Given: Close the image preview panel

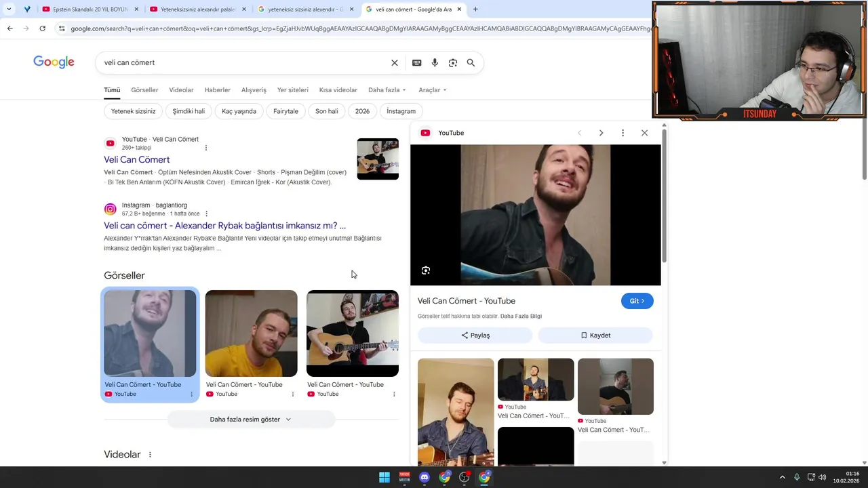Looking at the screenshot, I should (x=644, y=133).
